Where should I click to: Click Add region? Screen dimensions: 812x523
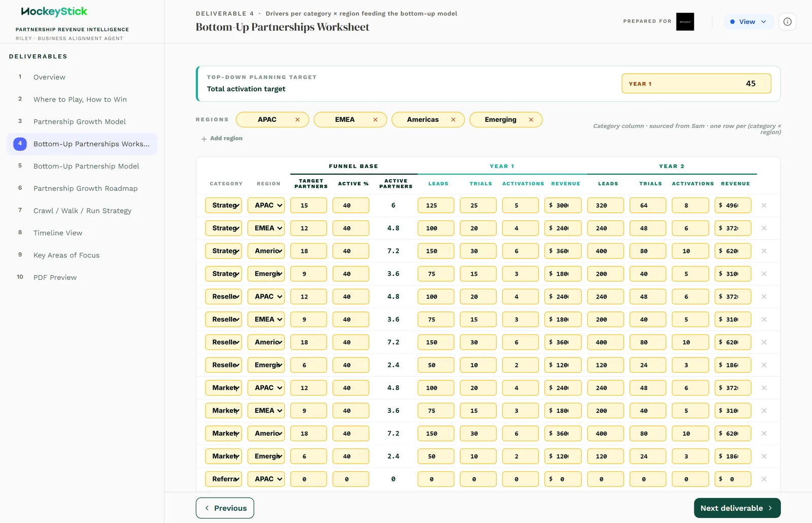(222, 139)
